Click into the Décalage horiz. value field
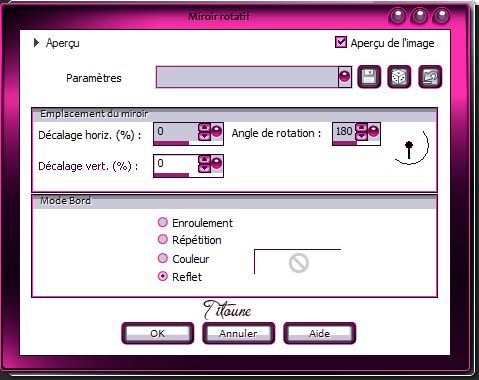Viewport: 479px width, 380px height. tap(176, 132)
